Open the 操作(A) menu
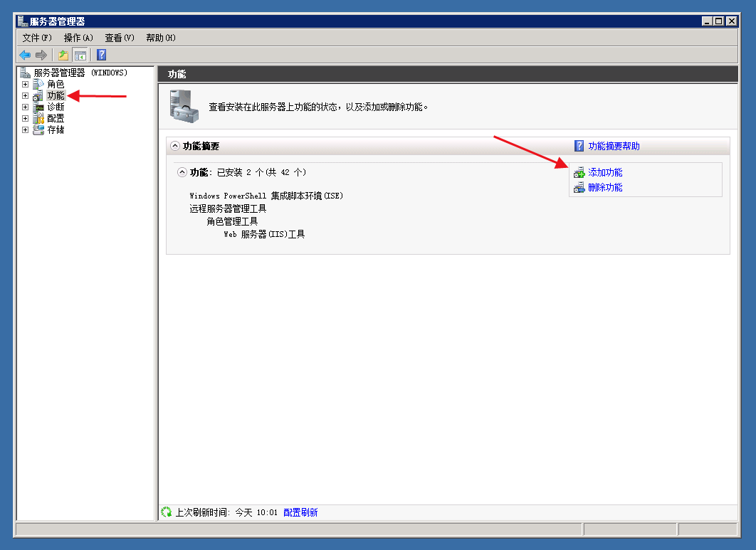The image size is (756, 550). (78, 38)
